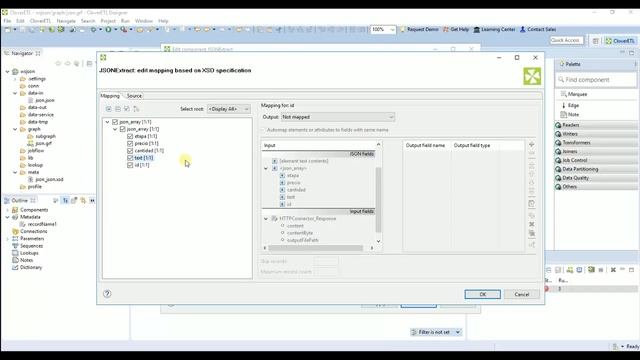Screen dimensions: 640x360
Task: Click Output field name column header
Action: pos(425,145)
